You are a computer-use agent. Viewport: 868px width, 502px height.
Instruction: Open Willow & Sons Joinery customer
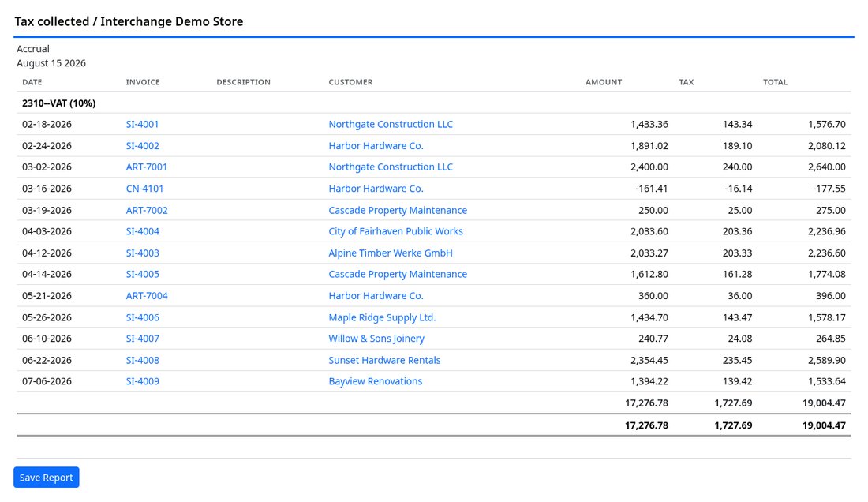tap(376, 338)
